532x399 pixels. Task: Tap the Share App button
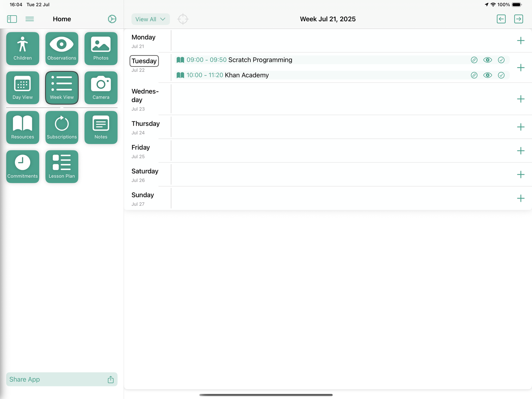pyautogui.click(x=62, y=379)
